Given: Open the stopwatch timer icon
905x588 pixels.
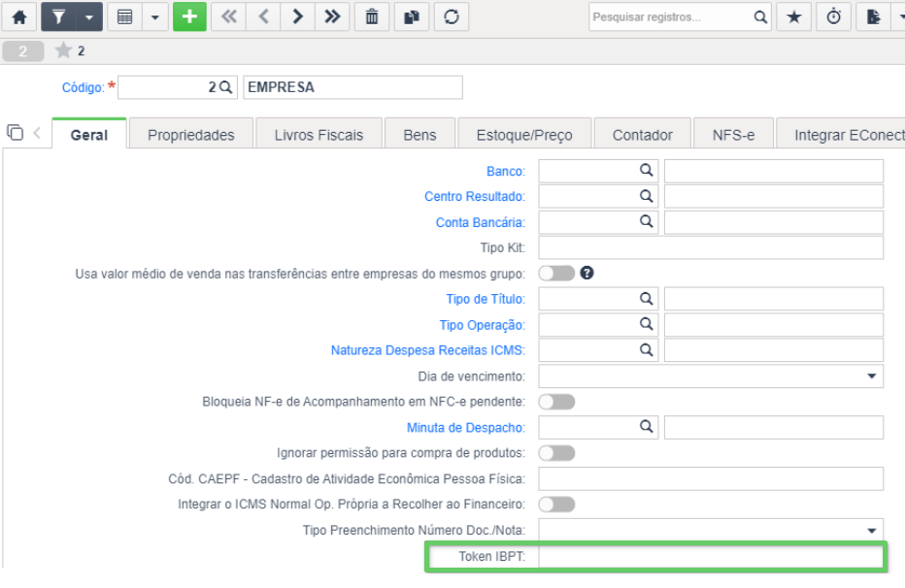Looking at the screenshot, I should (x=834, y=16).
